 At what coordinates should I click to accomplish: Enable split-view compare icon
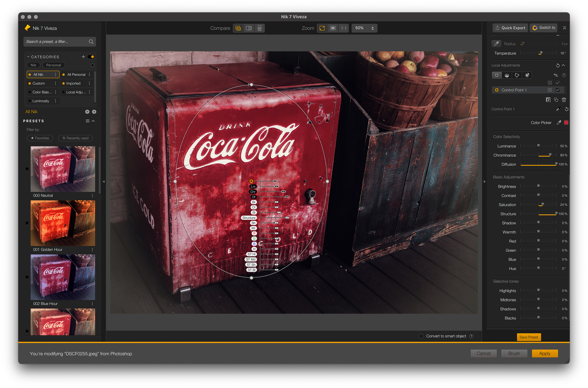[249, 28]
